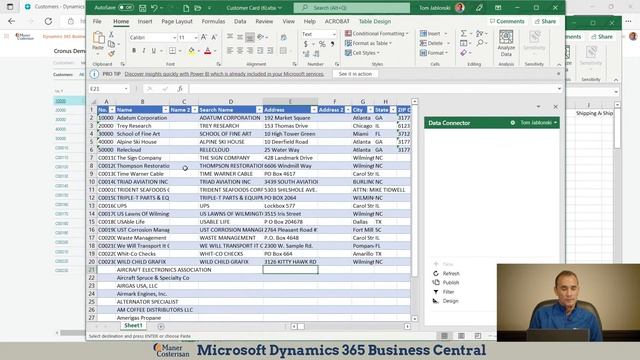Open the Name column filter dropdown
This screenshot has height=360, width=640.
(x=166, y=110)
